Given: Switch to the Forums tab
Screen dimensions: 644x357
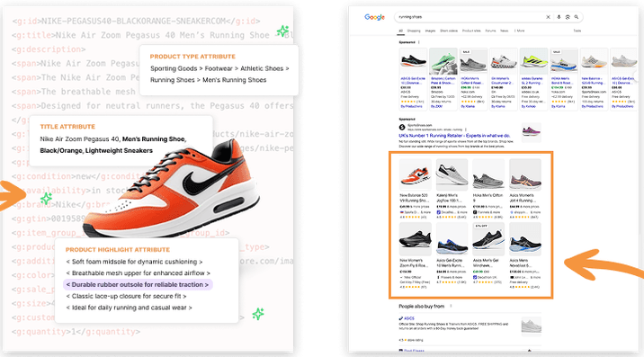Looking at the screenshot, I should (490, 31).
